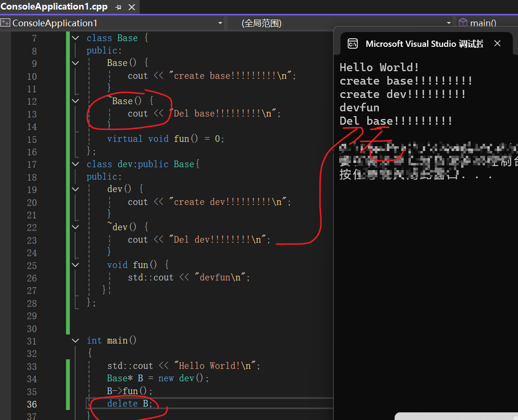Click the "create base!!!!!!!!!\n" string literal
Image resolution: width=518 pixels, height=420 pixels.
coord(230,75)
